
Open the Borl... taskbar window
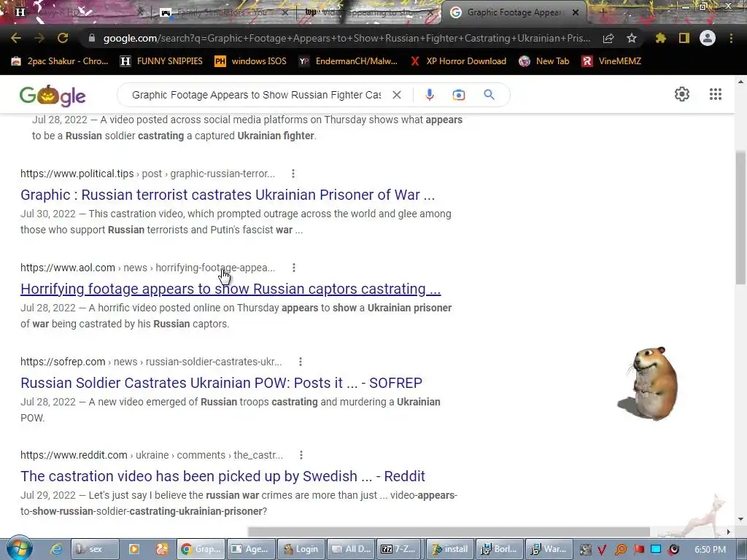tap(499, 549)
